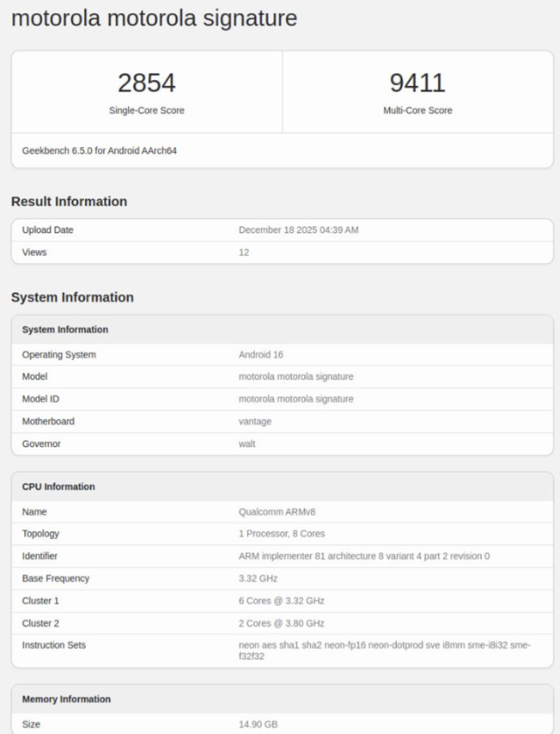Click the 'System Information' table header
Viewport: 560px width, 734px height.
(x=65, y=329)
